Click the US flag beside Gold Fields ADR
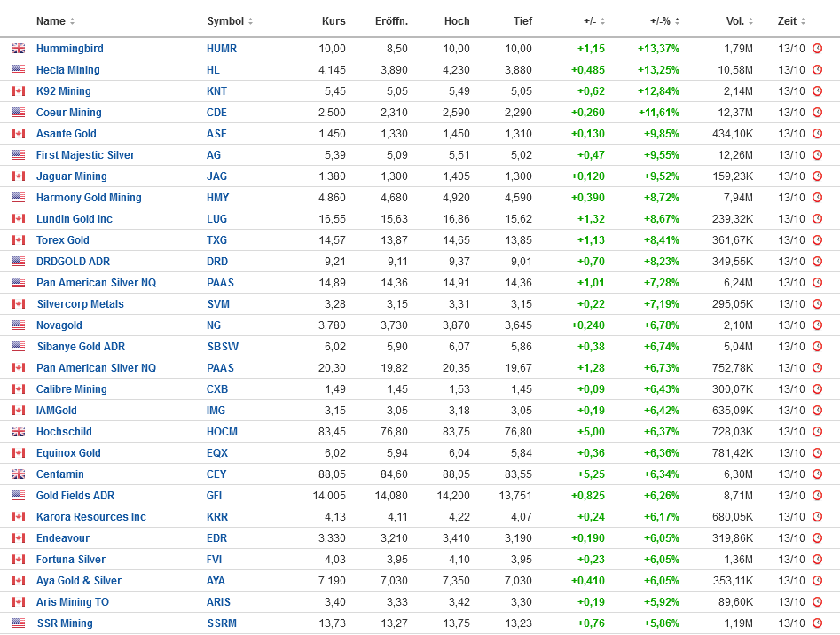Viewport: 840px width, 635px height. click(19, 496)
